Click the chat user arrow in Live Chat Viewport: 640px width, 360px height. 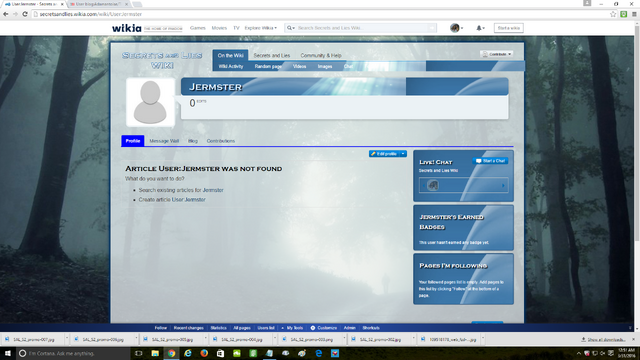tap(503, 186)
